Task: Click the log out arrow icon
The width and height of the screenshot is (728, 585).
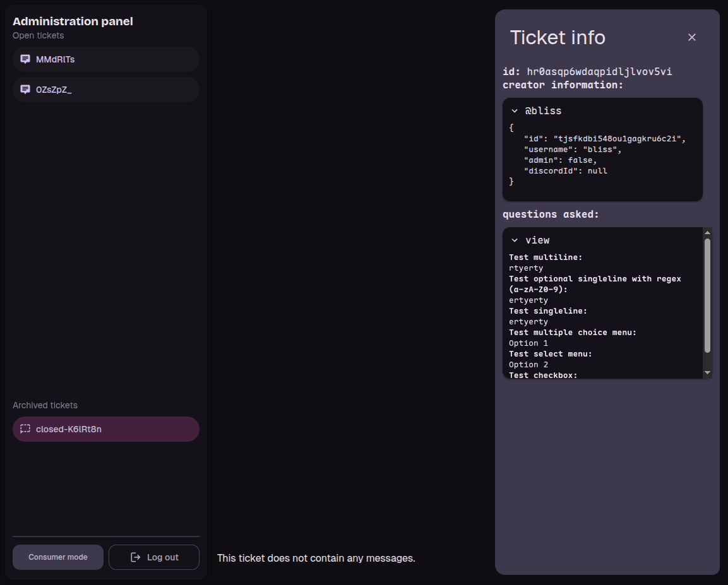Action: pos(135,557)
